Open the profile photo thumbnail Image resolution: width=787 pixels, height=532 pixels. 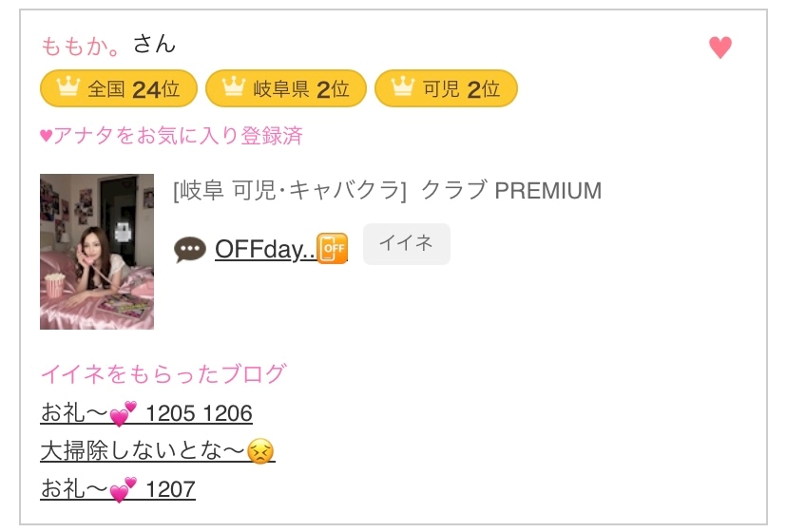coord(97,252)
